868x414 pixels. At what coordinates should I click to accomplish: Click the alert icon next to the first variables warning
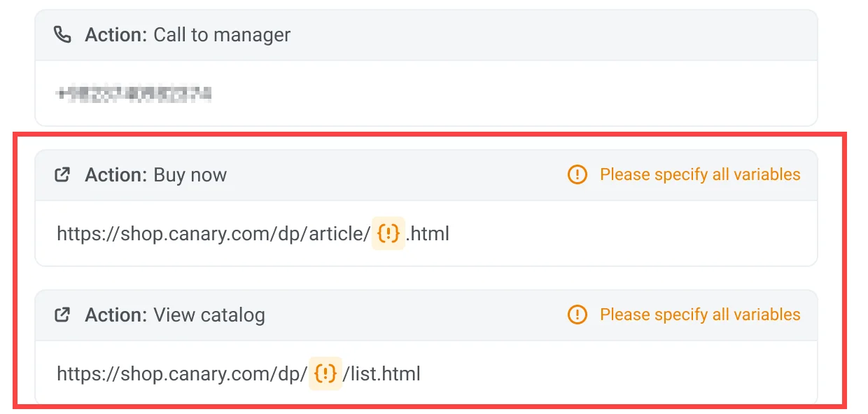pyautogui.click(x=577, y=174)
